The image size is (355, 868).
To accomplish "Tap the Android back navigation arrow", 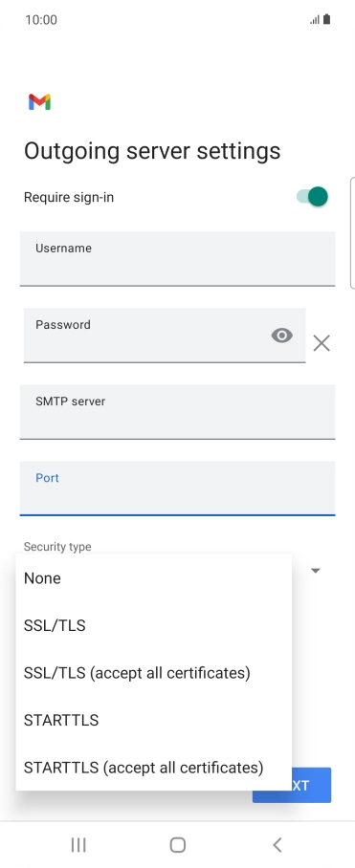I will (x=277, y=845).
